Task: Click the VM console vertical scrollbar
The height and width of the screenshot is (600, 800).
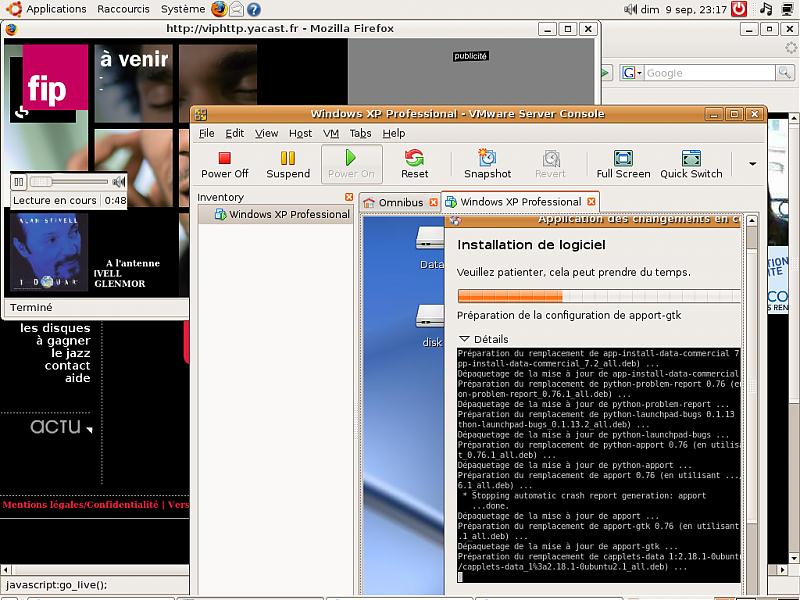Action: (x=752, y=388)
